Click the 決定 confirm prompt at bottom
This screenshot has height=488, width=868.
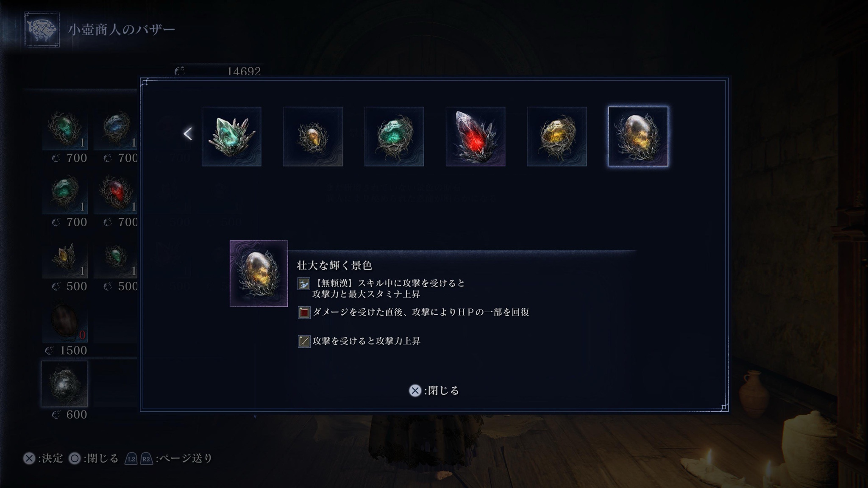click(x=43, y=458)
